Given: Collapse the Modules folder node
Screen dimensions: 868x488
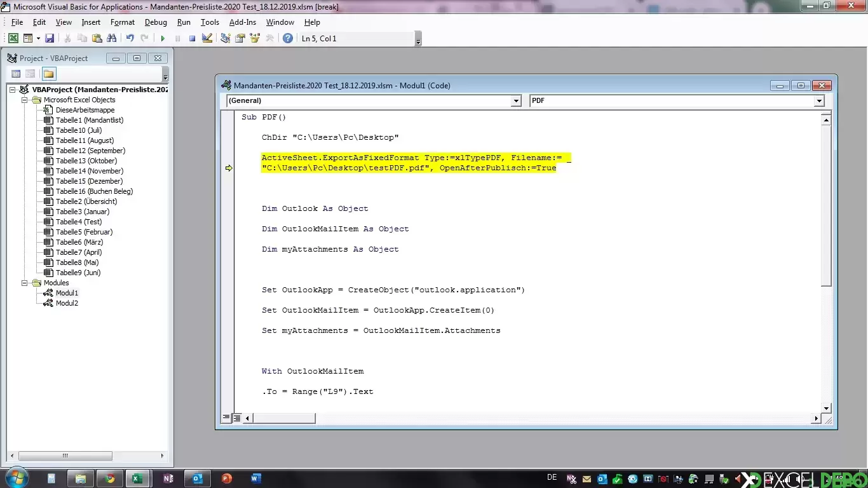Looking at the screenshot, I should coord(25,283).
